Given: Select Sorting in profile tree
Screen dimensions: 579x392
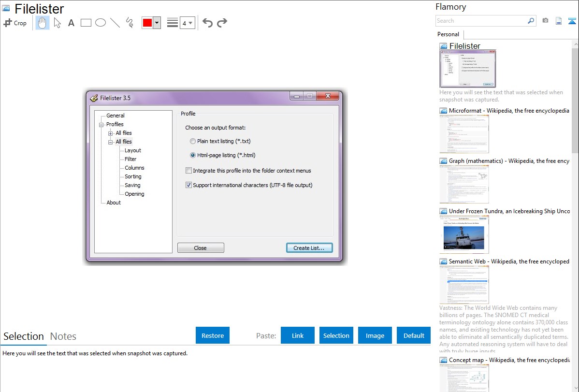Looking at the screenshot, I should coord(133,176).
